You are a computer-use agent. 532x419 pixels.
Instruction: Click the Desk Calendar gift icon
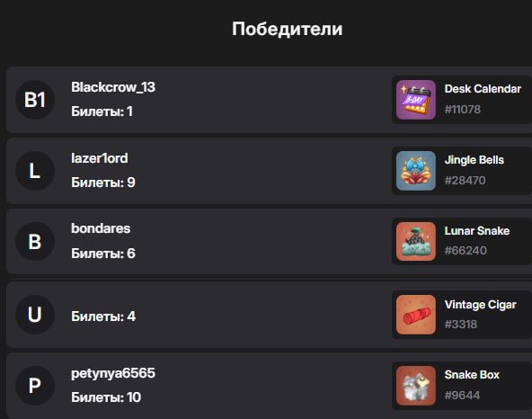coord(415,100)
